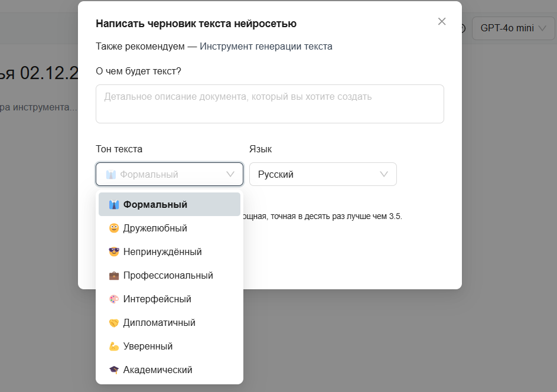Viewport: 557px width, 392px height.
Task: Click the document description input field
Action: (x=269, y=103)
